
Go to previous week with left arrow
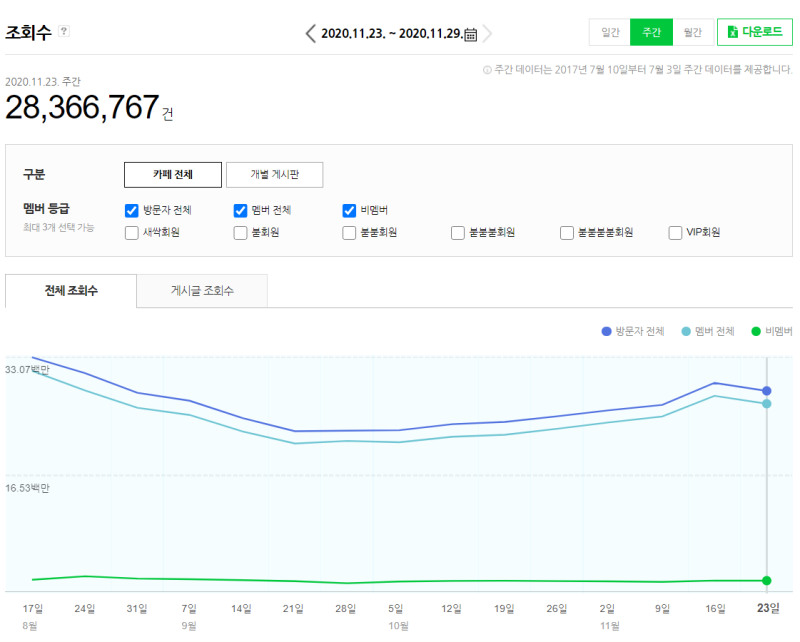click(311, 33)
